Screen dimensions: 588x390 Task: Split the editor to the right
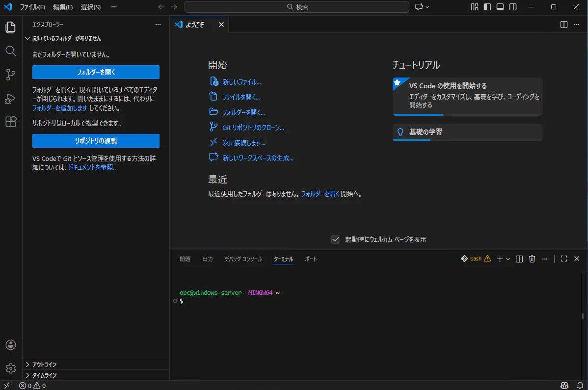pyautogui.click(x=563, y=25)
